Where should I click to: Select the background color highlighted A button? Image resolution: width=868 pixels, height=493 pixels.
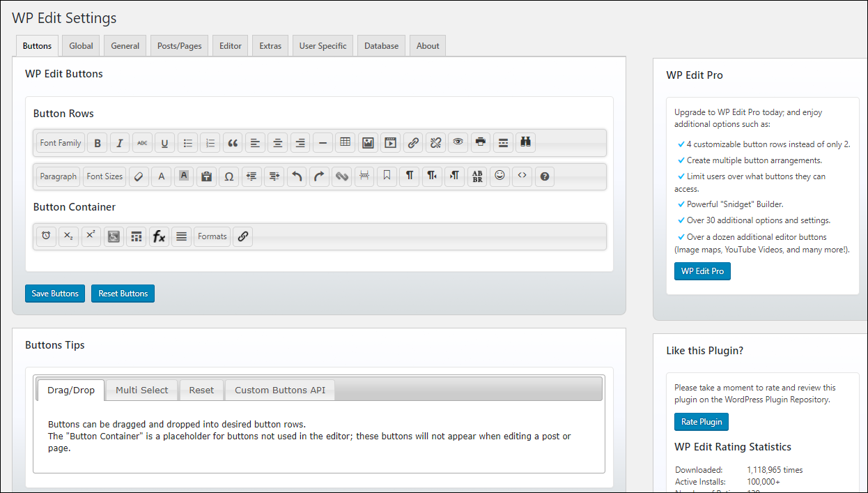184,176
